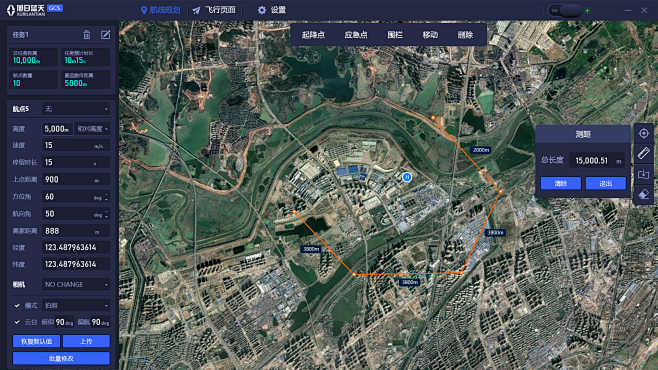Image resolution: width=658 pixels, height=370 pixels.
Task: Click the 测距 panel title
Action: (x=583, y=134)
